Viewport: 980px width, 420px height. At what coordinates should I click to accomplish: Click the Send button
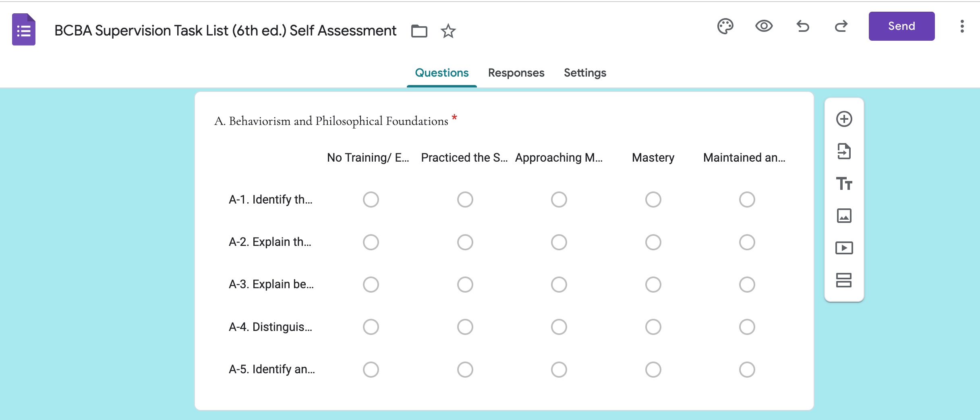point(901,26)
